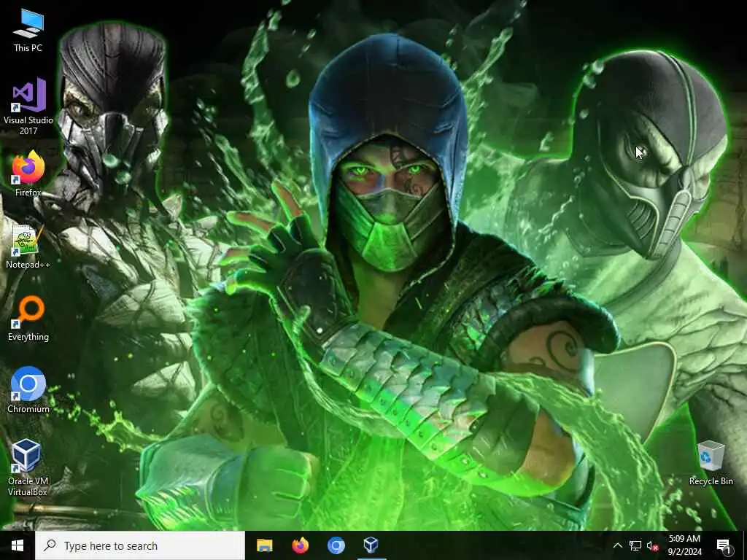Launch Chromium from the taskbar
The image size is (747, 560).
336,545
